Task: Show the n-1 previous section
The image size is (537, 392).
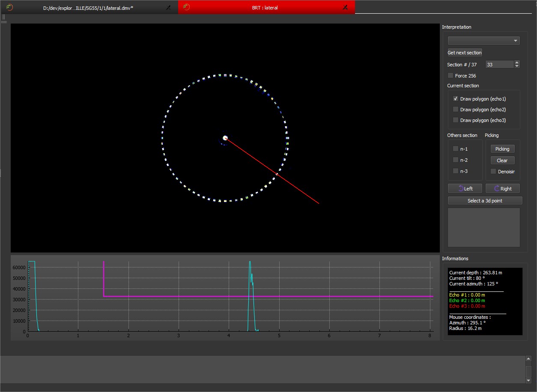Action: point(456,149)
